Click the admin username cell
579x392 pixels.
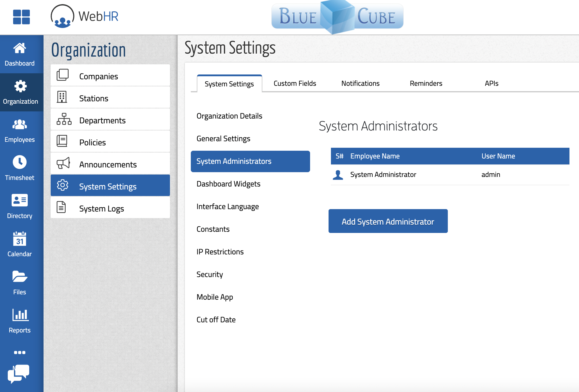(x=491, y=175)
